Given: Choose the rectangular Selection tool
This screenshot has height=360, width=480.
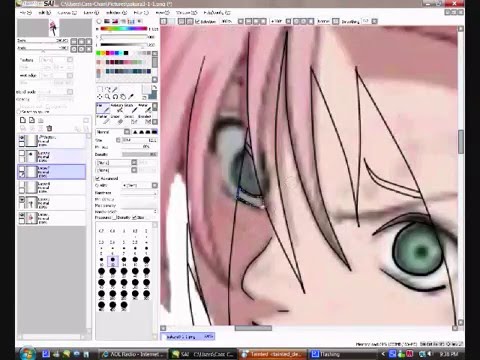Looking at the screenshot, I should tap(100, 89).
